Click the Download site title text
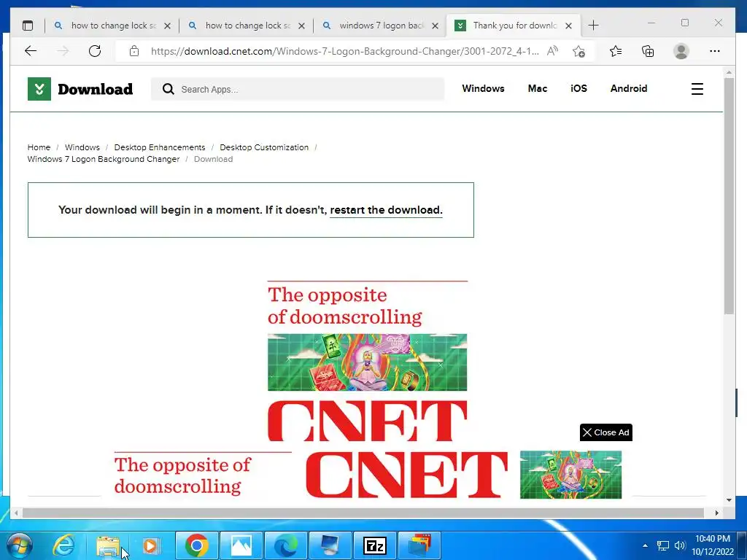The height and width of the screenshot is (560, 747). [x=96, y=89]
